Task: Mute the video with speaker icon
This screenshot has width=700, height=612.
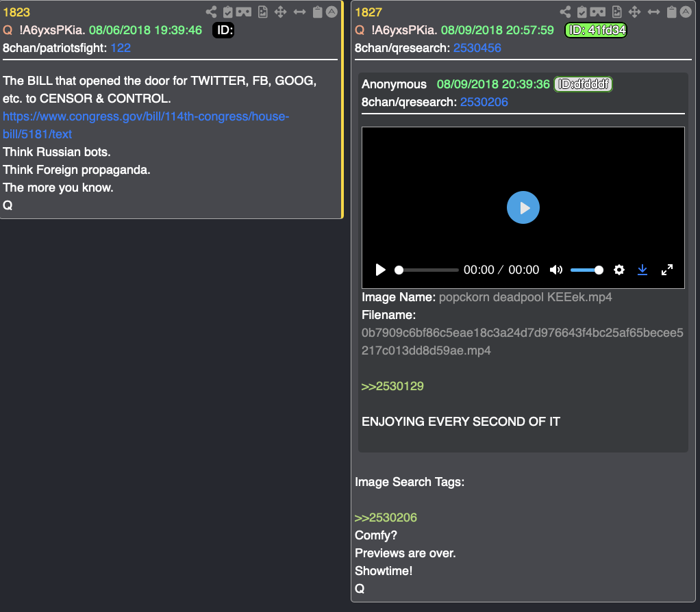Action: tap(555, 270)
